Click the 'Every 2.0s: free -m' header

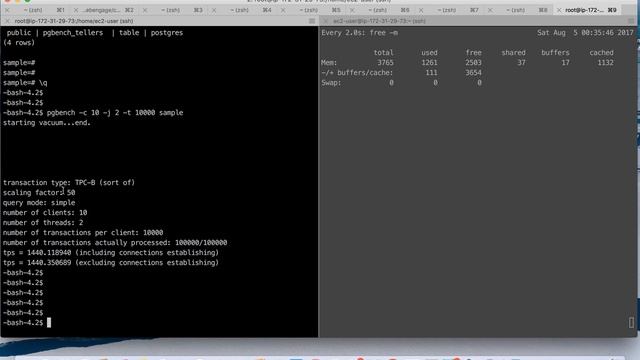coord(359,33)
